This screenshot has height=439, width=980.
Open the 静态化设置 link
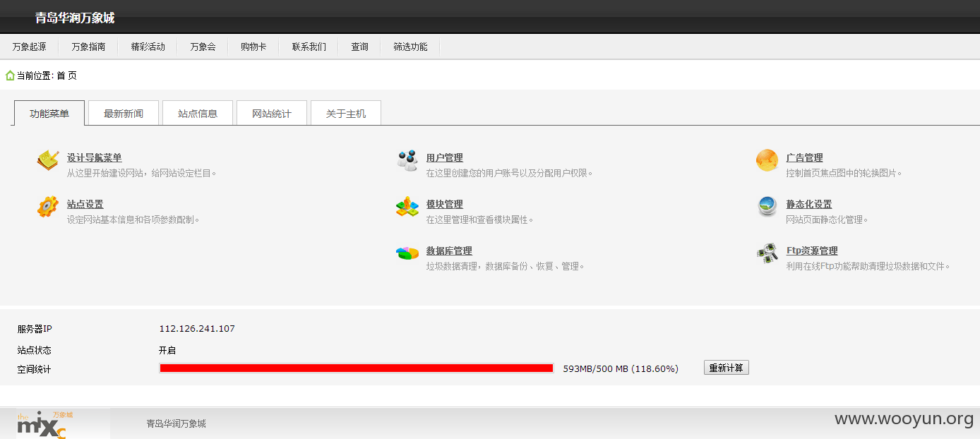[x=809, y=205]
